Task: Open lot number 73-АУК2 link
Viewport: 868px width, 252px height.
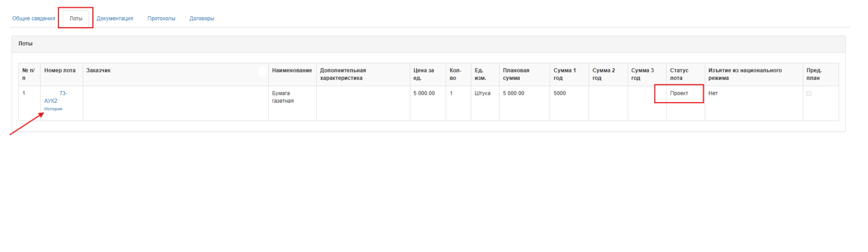Action: pos(56,97)
